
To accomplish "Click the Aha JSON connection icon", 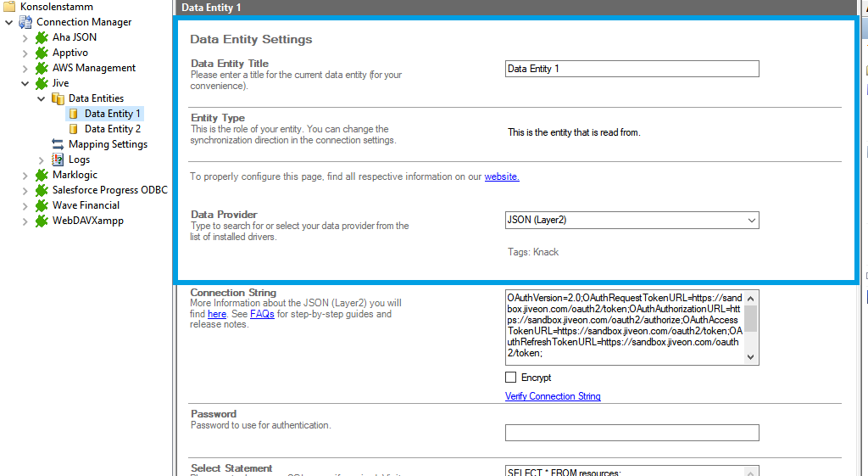I will [42, 37].
